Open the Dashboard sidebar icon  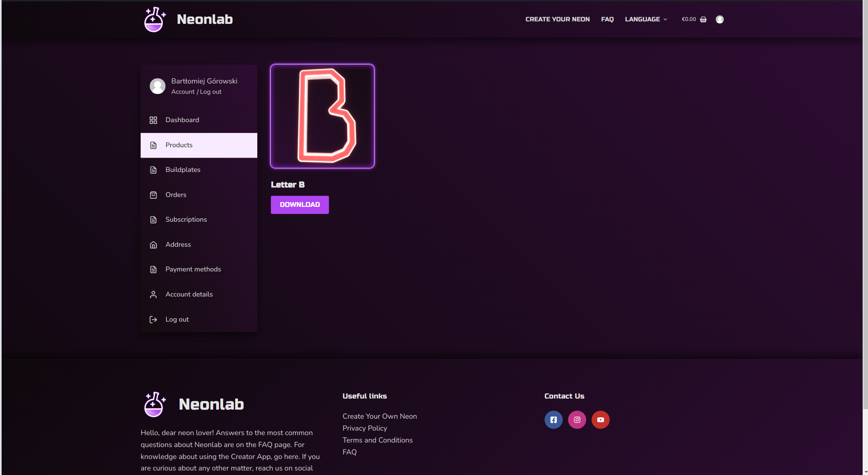coord(154,120)
